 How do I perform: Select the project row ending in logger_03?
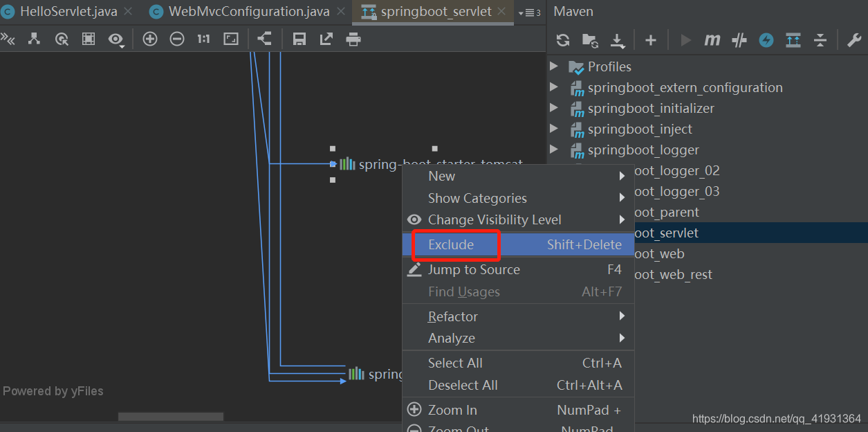pyautogui.click(x=750, y=191)
